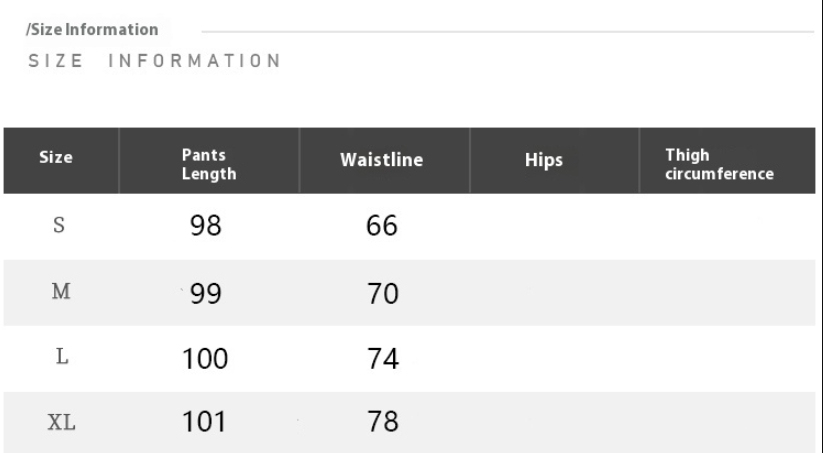Select the Waistline column header
This screenshot has width=823, height=453.
[382, 160]
